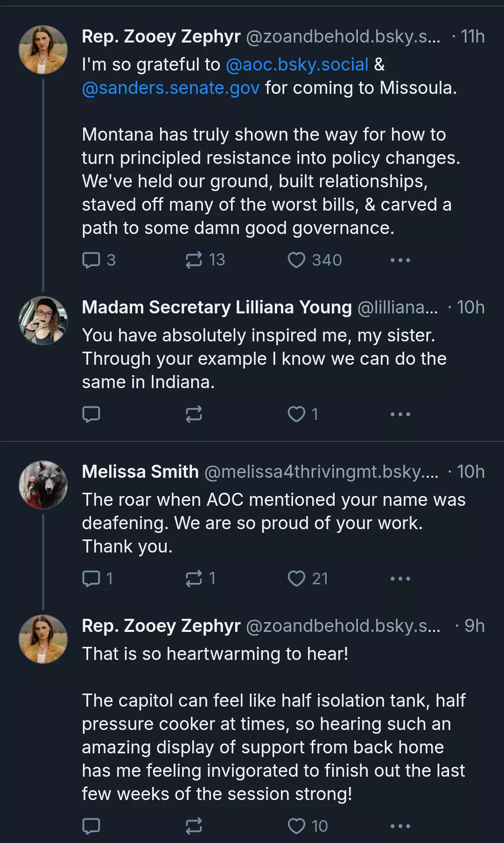The width and height of the screenshot is (504, 843).
Task: Reply to Melissa Smith's comment
Action: click(91, 579)
